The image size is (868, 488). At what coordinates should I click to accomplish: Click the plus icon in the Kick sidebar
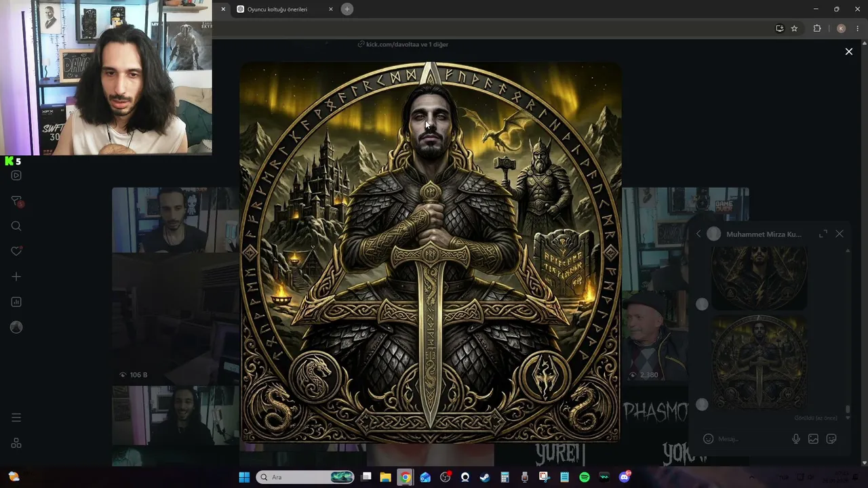(16, 277)
